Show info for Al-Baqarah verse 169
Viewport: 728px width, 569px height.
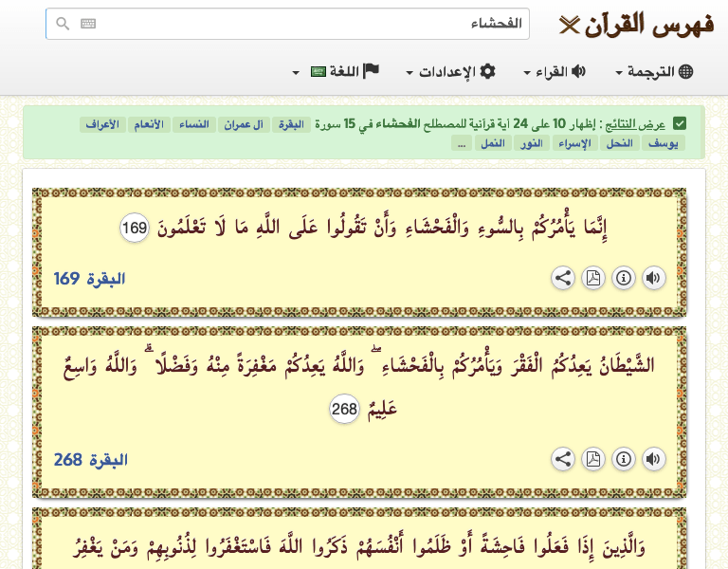point(623,278)
